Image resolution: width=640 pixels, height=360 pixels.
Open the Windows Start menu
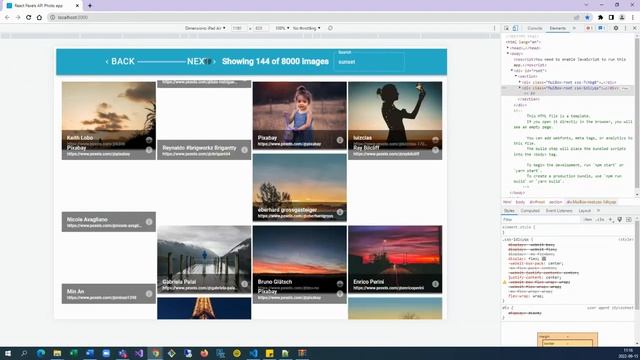(x=8, y=353)
